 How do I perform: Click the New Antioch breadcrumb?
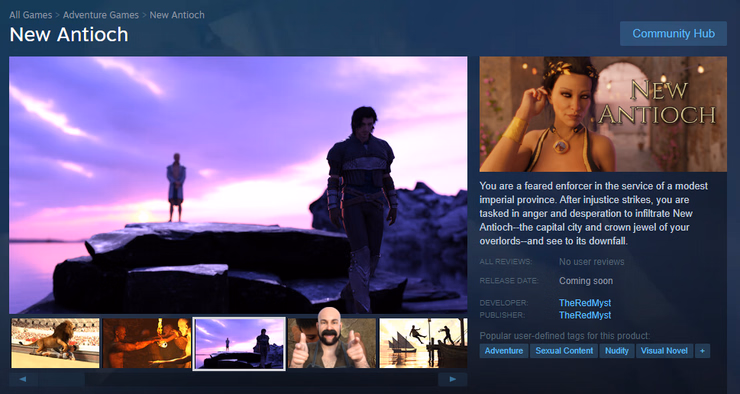pyautogui.click(x=177, y=15)
